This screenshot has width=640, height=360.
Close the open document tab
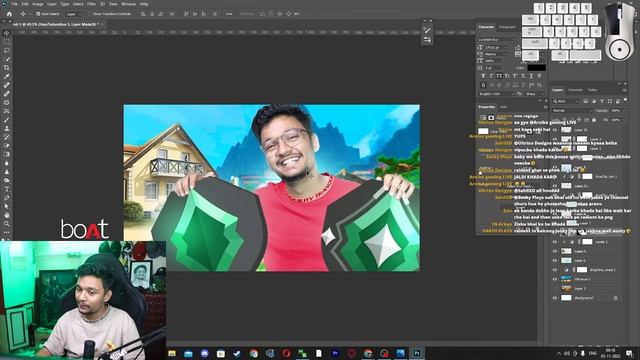coord(101,24)
